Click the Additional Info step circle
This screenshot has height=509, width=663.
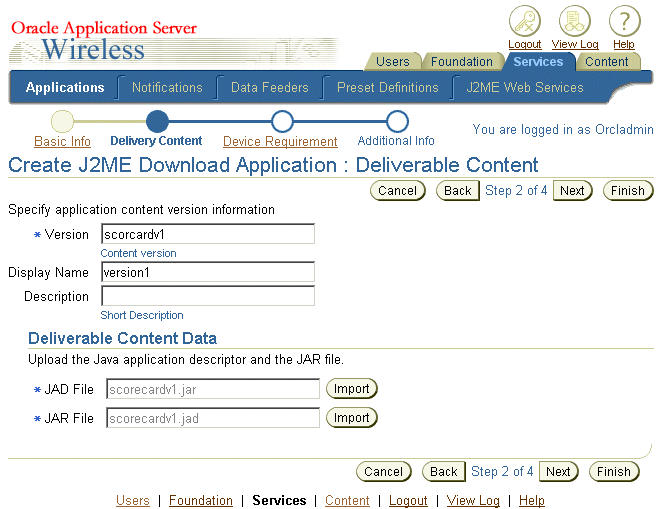(x=397, y=121)
